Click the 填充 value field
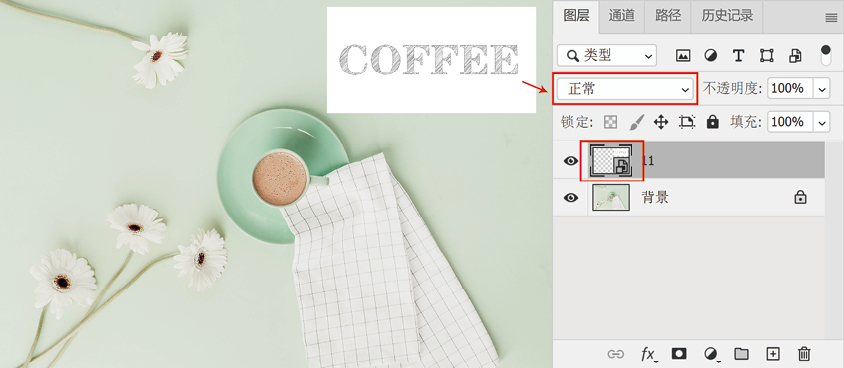This screenshot has height=368, width=844. [x=790, y=122]
